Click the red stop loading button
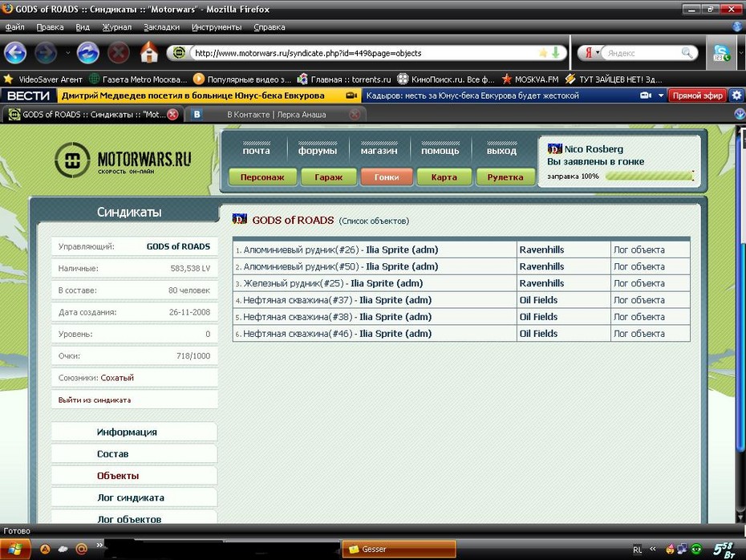The image size is (746, 560). pos(119,52)
